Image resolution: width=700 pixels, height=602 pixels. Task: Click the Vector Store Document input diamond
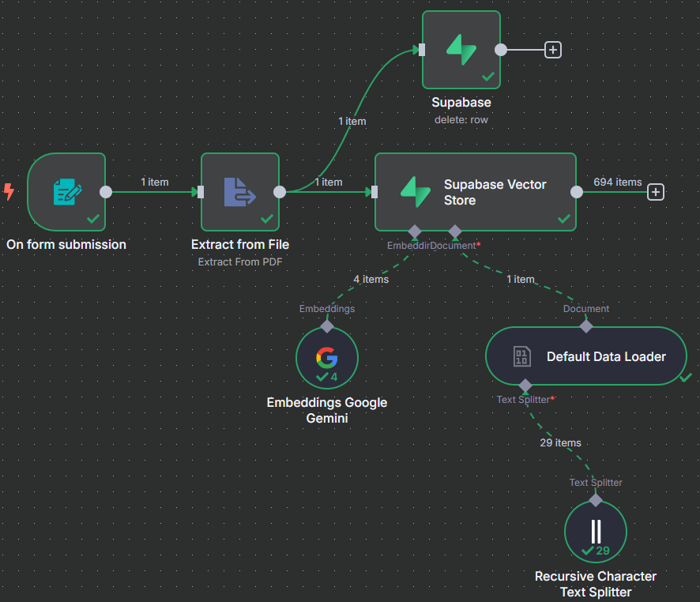[x=455, y=231]
